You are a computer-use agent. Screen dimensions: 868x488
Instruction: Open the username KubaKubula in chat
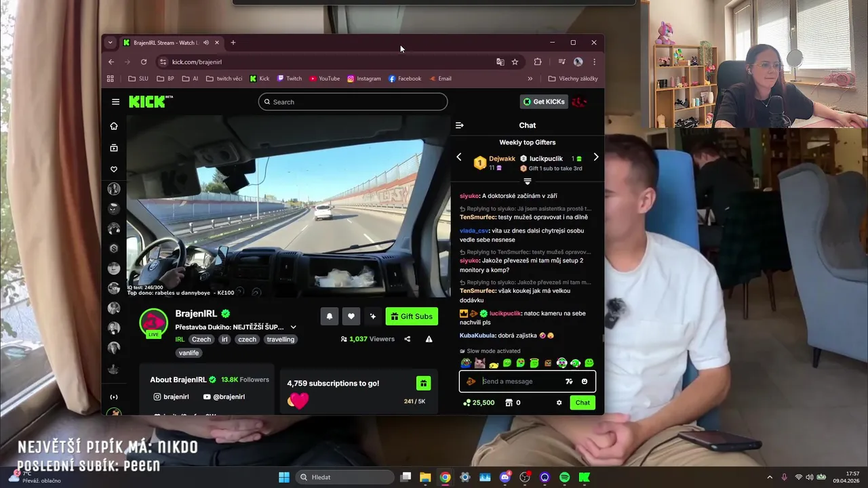[477, 335]
